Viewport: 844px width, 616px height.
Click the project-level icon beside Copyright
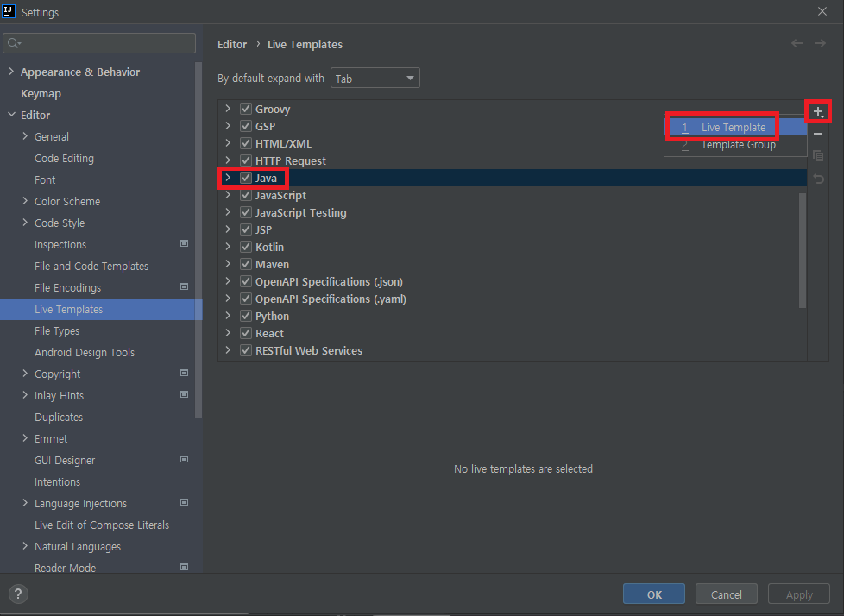(184, 373)
